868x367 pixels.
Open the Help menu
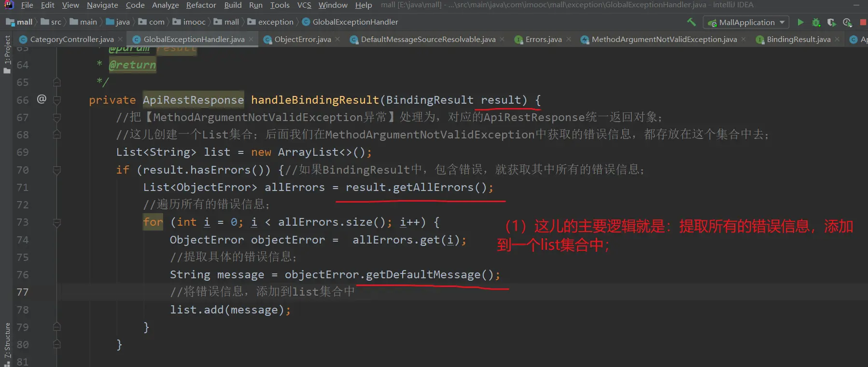[364, 5]
